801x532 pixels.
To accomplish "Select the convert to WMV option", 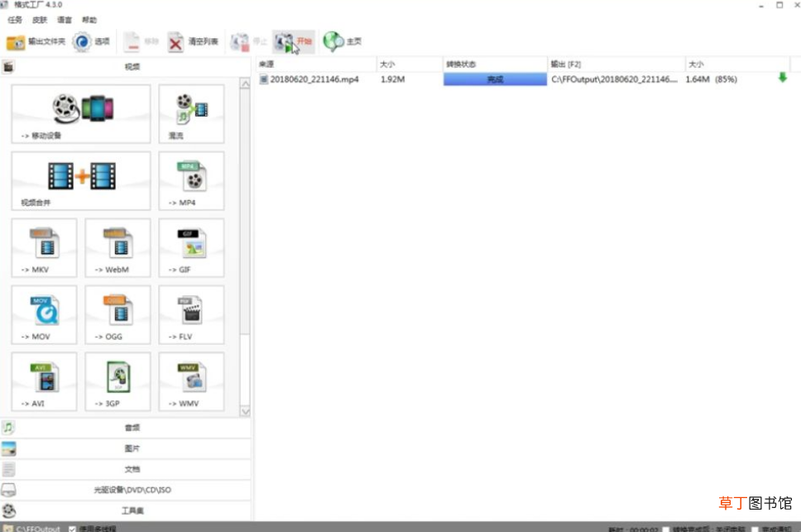I will pos(191,381).
